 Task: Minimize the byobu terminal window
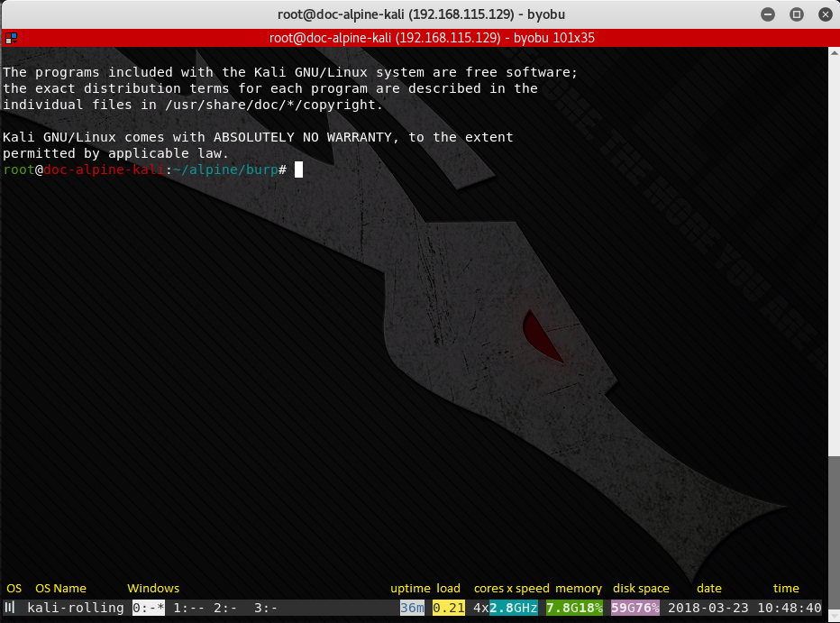tap(768, 14)
